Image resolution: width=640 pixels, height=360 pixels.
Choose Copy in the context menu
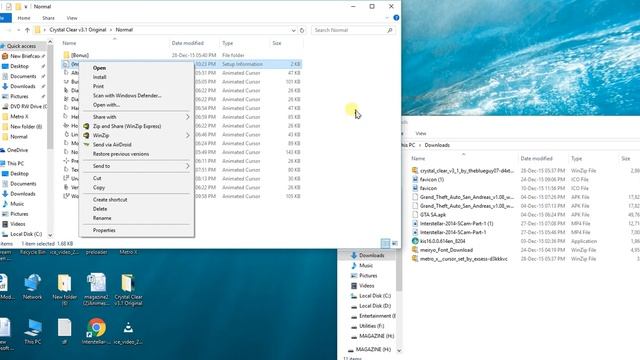pos(99,188)
